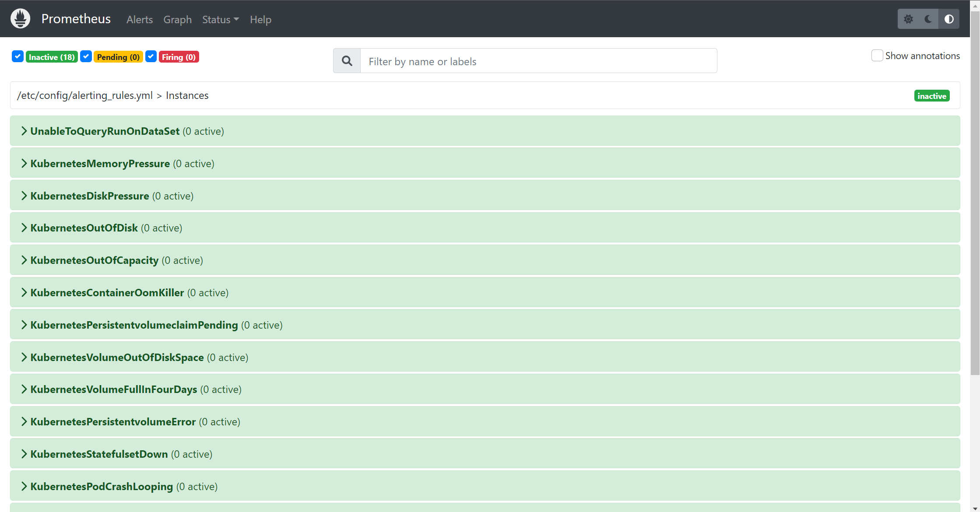This screenshot has width=980, height=512.
Task: Expand KubernetesDiskPressure alert rule
Action: click(485, 196)
